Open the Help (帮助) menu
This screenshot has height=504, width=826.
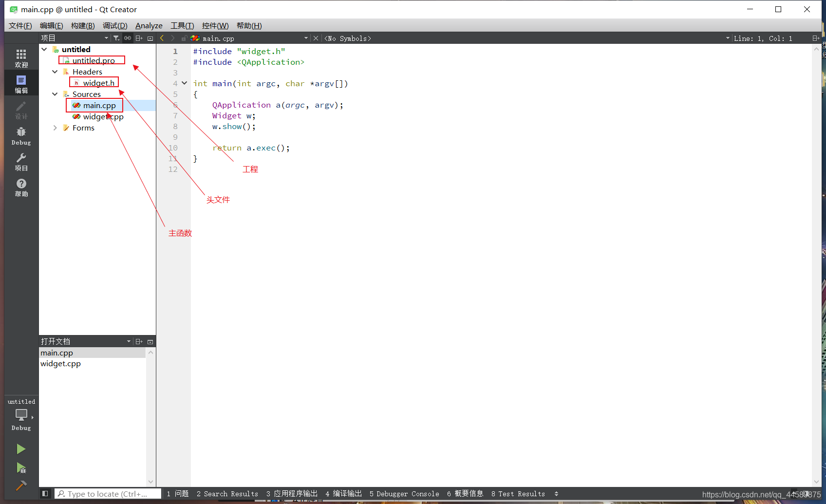coord(249,25)
